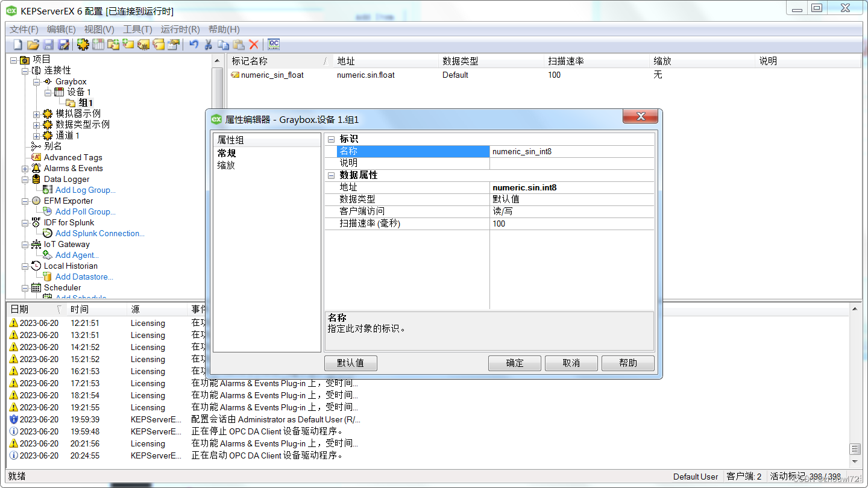
Task: Create a new channel with the gear icon
Action: point(83,44)
